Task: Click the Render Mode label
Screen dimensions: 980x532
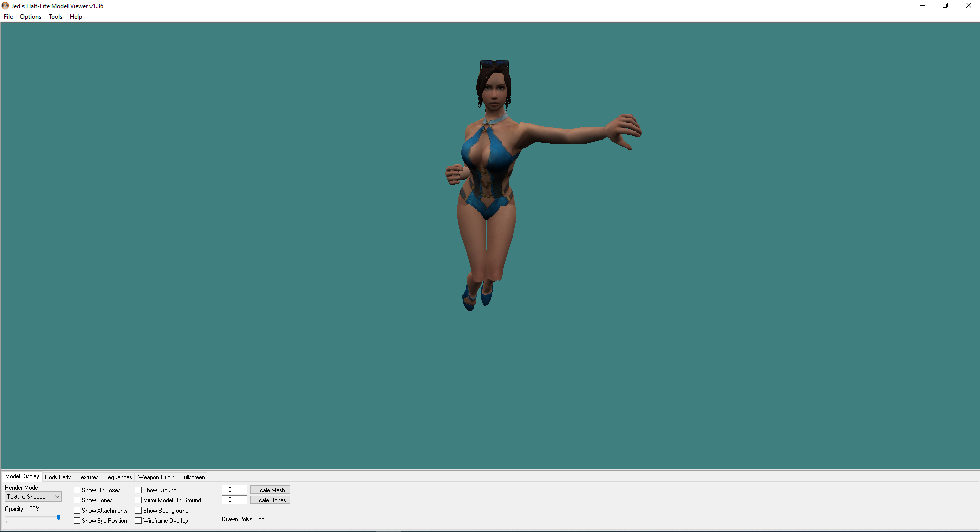Action: pos(21,488)
